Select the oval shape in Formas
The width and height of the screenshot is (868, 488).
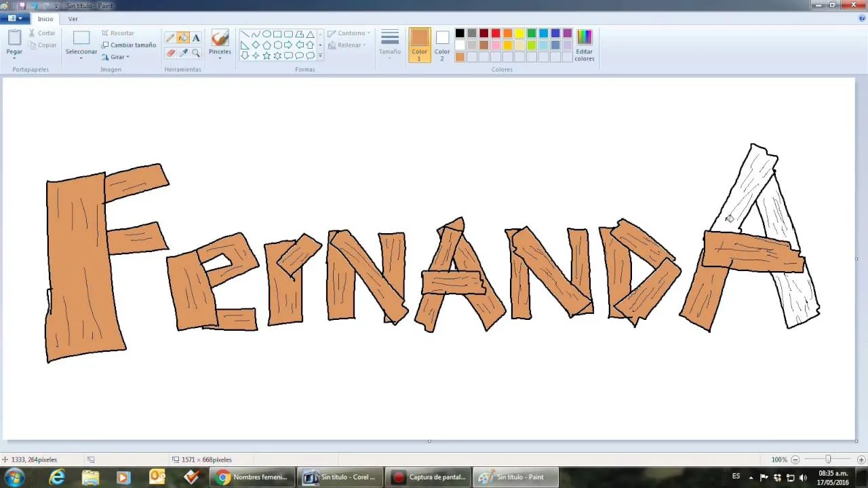click(x=267, y=33)
